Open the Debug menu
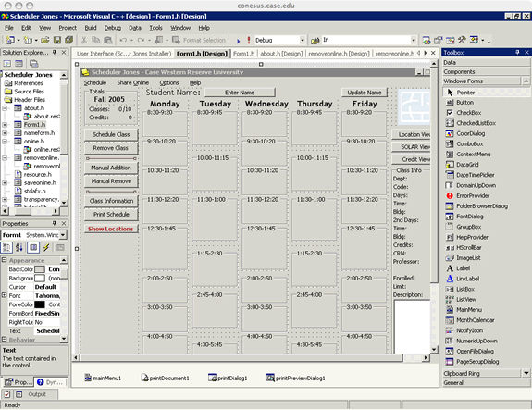The image size is (532, 410). click(x=113, y=28)
